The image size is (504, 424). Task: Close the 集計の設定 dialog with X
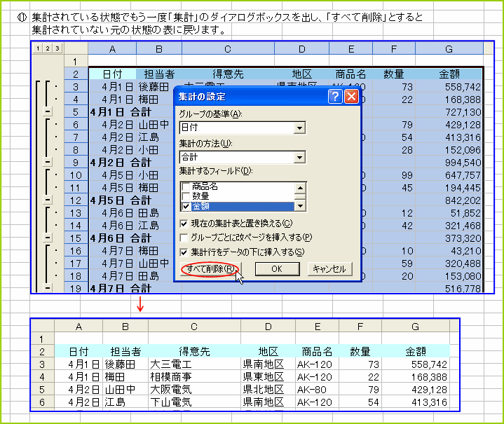pos(351,97)
